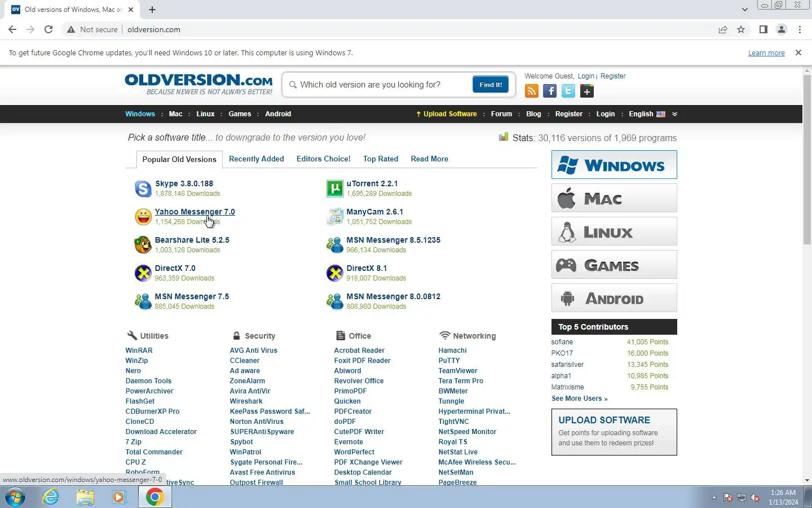The height and width of the screenshot is (508, 812).
Task: Click the MSN Messenger 7.5 icon
Action: (x=143, y=301)
